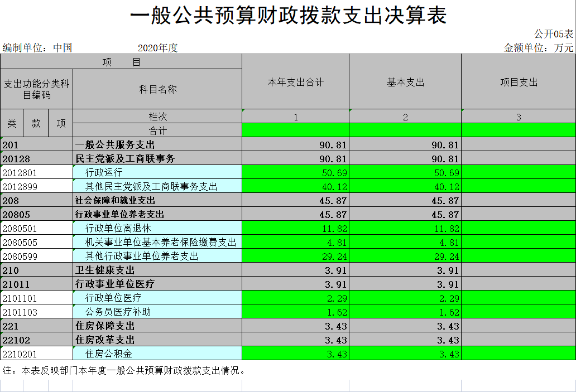Select the 本年支出合计 column header
Image resolution: width=576 pixels, height=392 pixels.
tap(295, 83)
